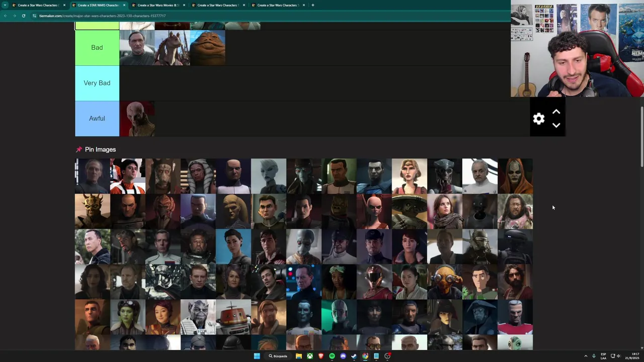Move Awful row up with arrow
Viewport: 644px width, 362px height.
click(556, 112)
